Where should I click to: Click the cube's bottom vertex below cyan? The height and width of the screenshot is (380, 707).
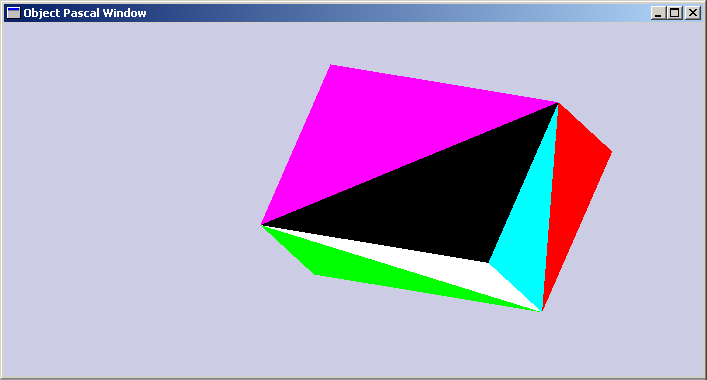542,311
